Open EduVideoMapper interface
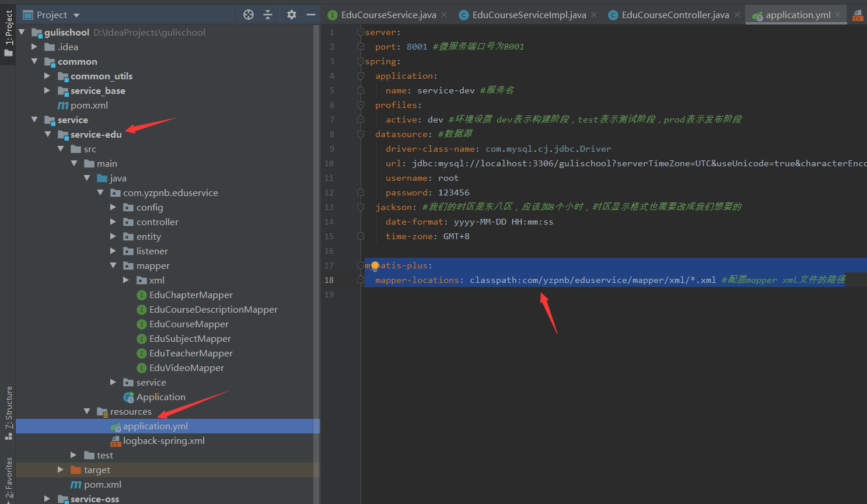The height and width of the screenshot is (504, 867). [x=180, y=367]
